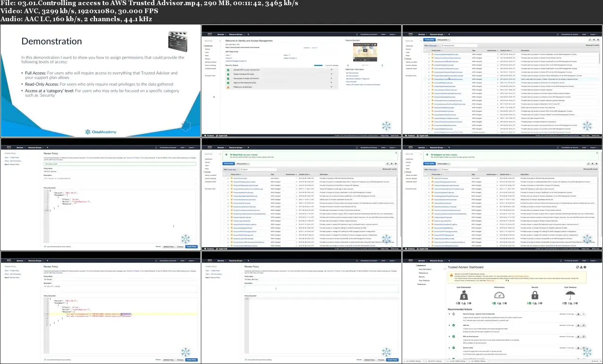Open Users in the IAM welcome frame sidebar
The width and height of the screenshot is (603, 364).
coord(207,51)
